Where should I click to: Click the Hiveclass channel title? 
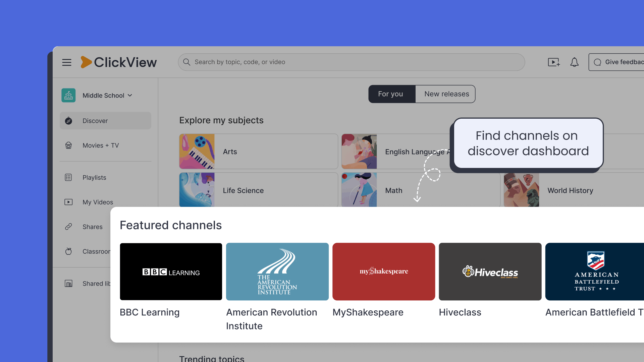pyautogui.click(x=460, y=312)
